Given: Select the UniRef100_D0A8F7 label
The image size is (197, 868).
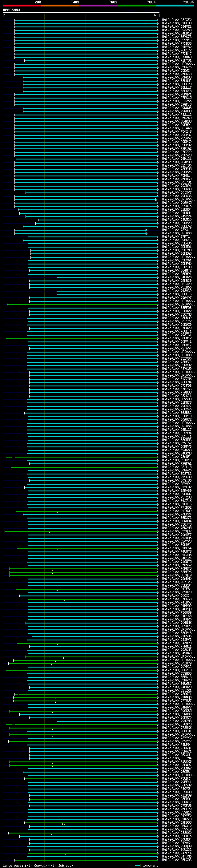Looking at the screenshot, I should click(x=176, y=535).
